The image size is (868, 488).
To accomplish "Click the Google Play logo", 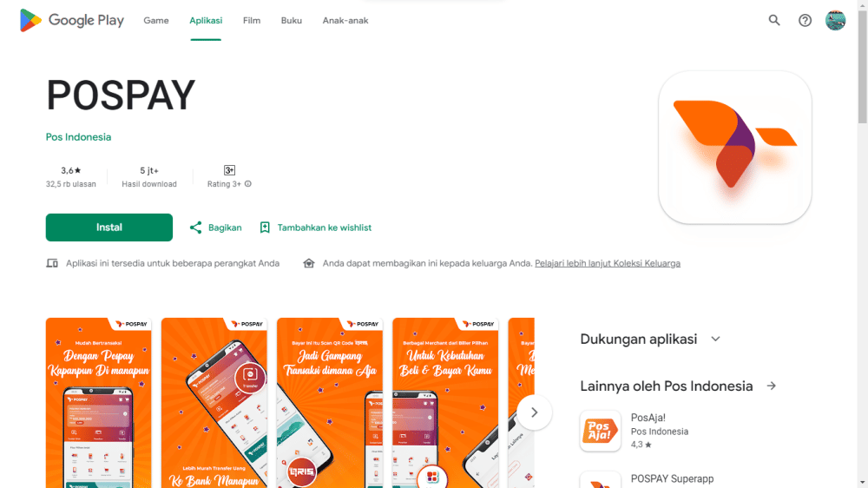I will [71, 21].
